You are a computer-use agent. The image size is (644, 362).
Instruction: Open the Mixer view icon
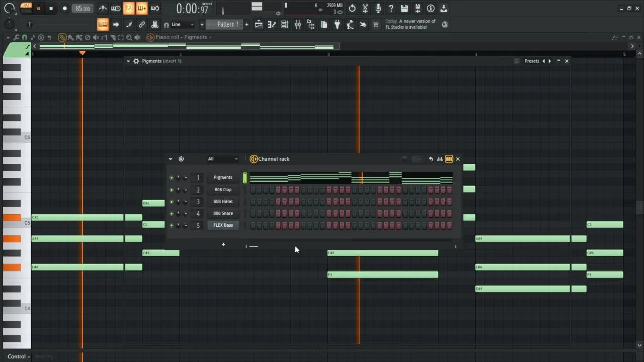[x=298, y=24]
